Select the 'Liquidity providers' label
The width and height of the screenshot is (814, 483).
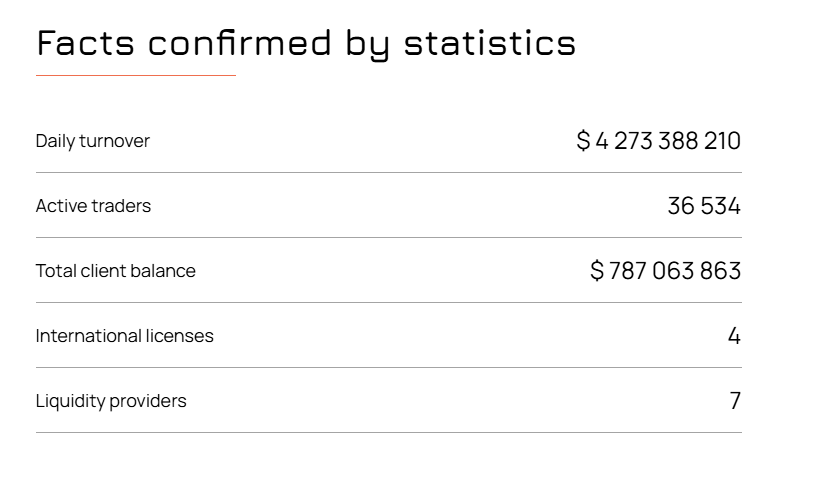pos(110,401)
